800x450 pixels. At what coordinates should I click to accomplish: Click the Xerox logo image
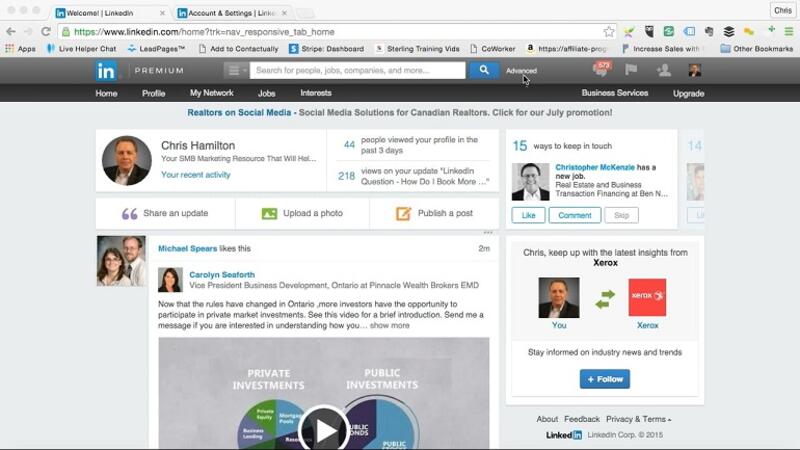(647, 297)
